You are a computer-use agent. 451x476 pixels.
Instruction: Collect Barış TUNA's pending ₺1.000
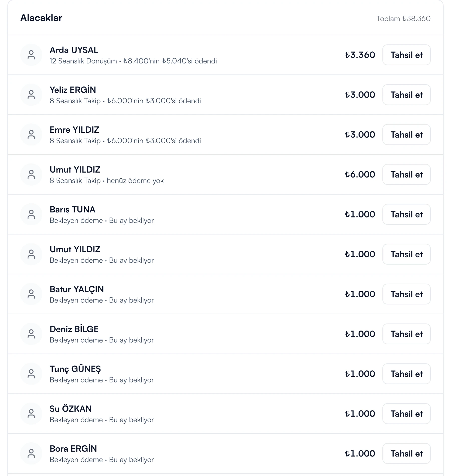pos(406,214)
